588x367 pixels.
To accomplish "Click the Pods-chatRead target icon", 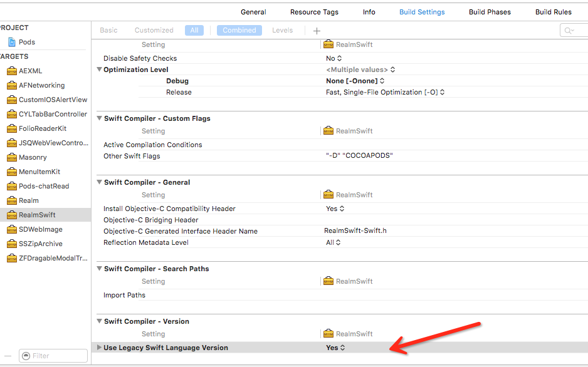I will click(12, 186).
